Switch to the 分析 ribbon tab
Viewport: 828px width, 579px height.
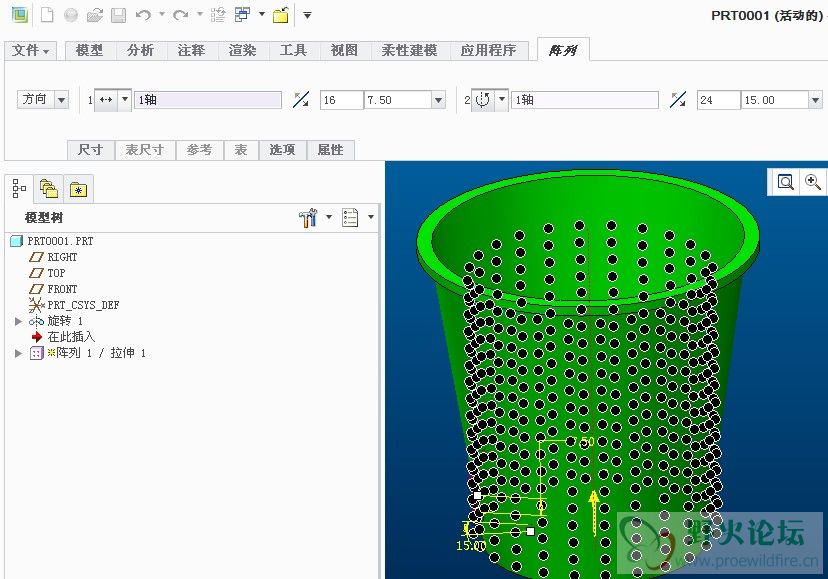[x=140, y=50]
